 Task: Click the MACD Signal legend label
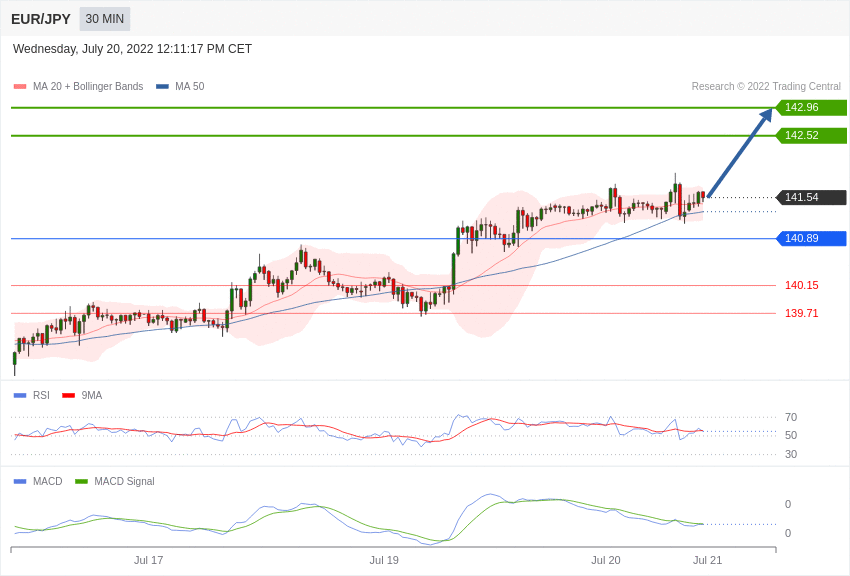pyautogui.click(x=124, y=481)
